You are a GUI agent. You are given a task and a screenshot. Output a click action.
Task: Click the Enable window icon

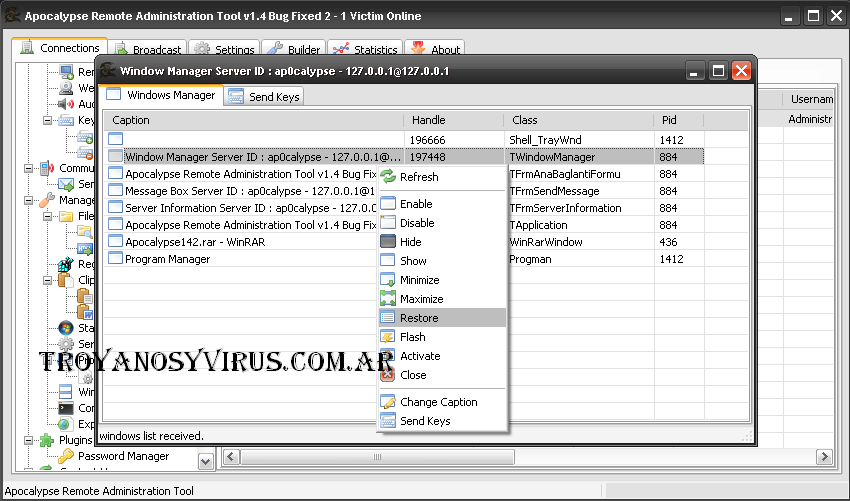coord(388,204)
